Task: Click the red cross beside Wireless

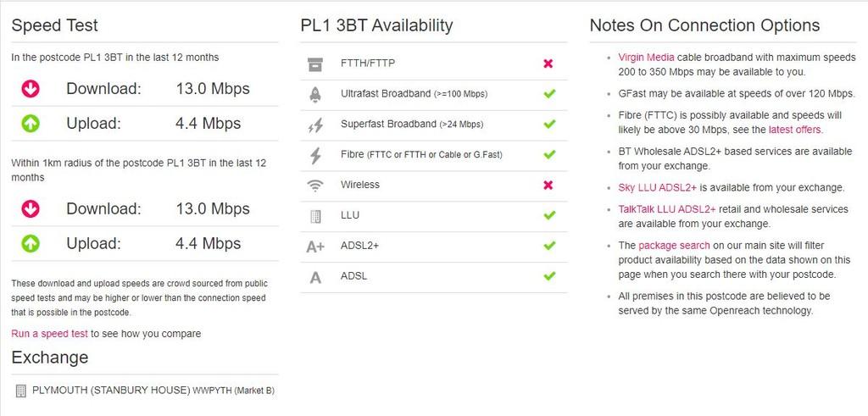Action: click(x=548, y=185)
